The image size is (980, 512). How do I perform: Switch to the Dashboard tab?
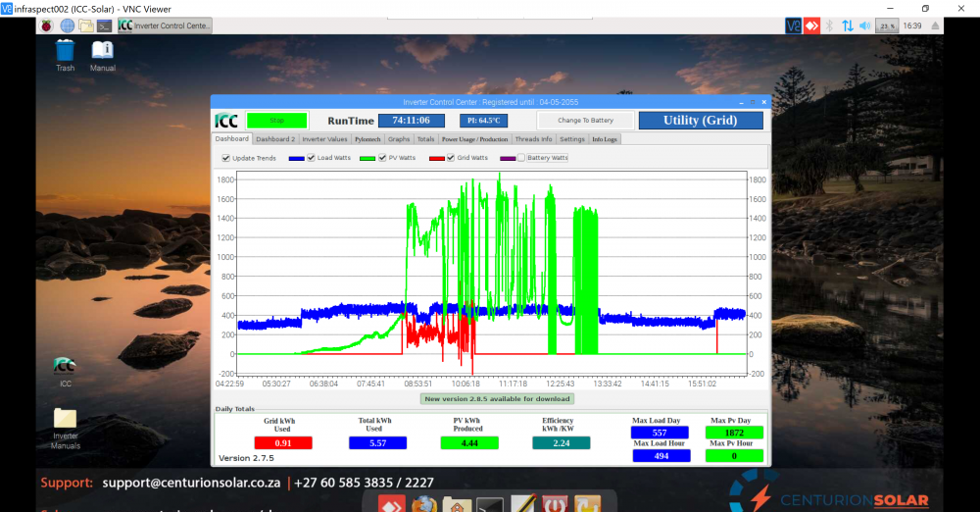[232, 139]
